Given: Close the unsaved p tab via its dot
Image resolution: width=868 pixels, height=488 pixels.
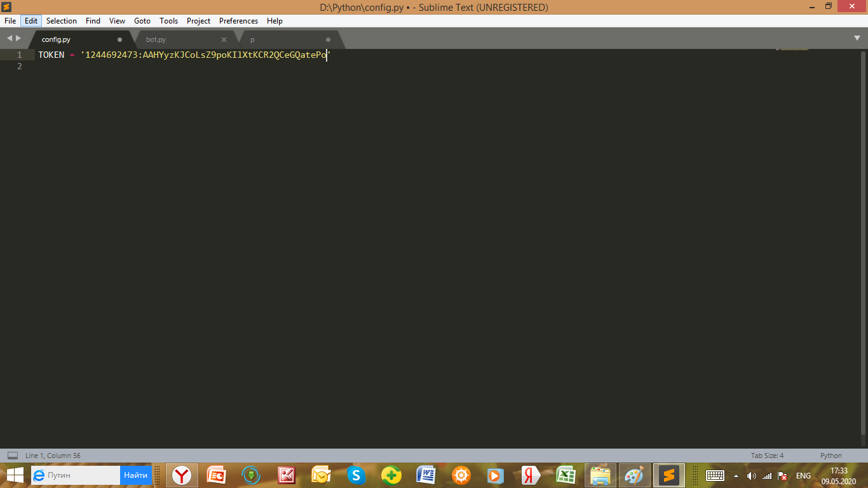Looking at the screenshot, I should pos(328,39).
